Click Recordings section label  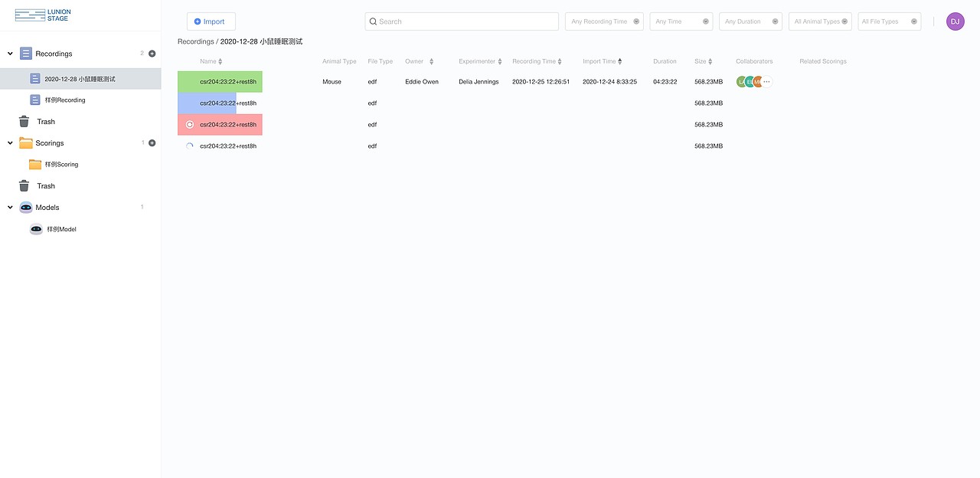click(54, 54)
